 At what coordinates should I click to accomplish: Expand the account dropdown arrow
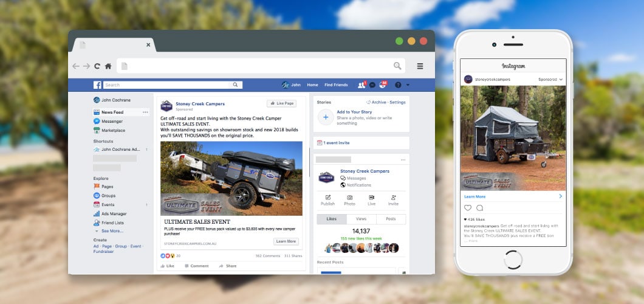click(x=408, y=85)
